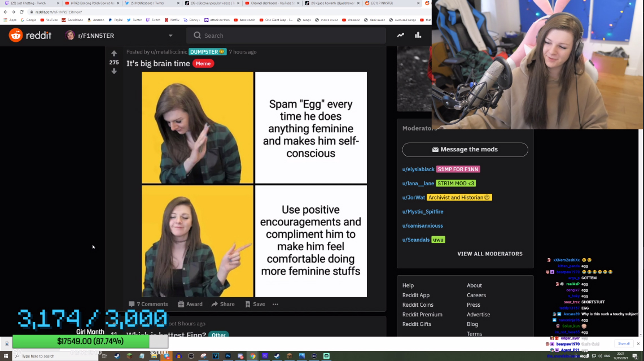Screen dimensions: 644x361
Task: Open the first Steam icon on taskbar
Action: pyautogui.click(x=117, y=356)
